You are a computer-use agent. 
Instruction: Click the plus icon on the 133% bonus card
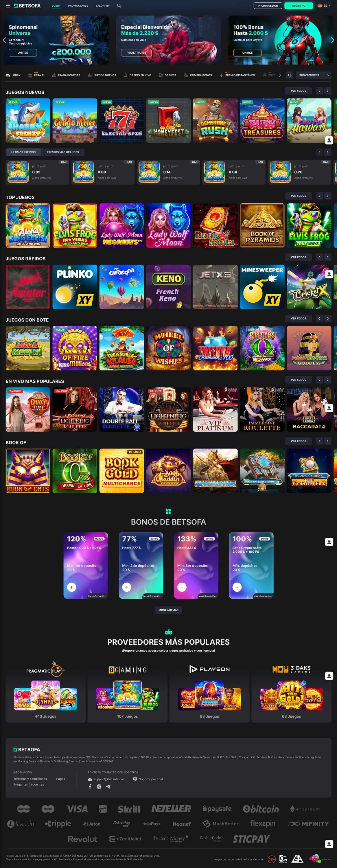tap(182, 587)
